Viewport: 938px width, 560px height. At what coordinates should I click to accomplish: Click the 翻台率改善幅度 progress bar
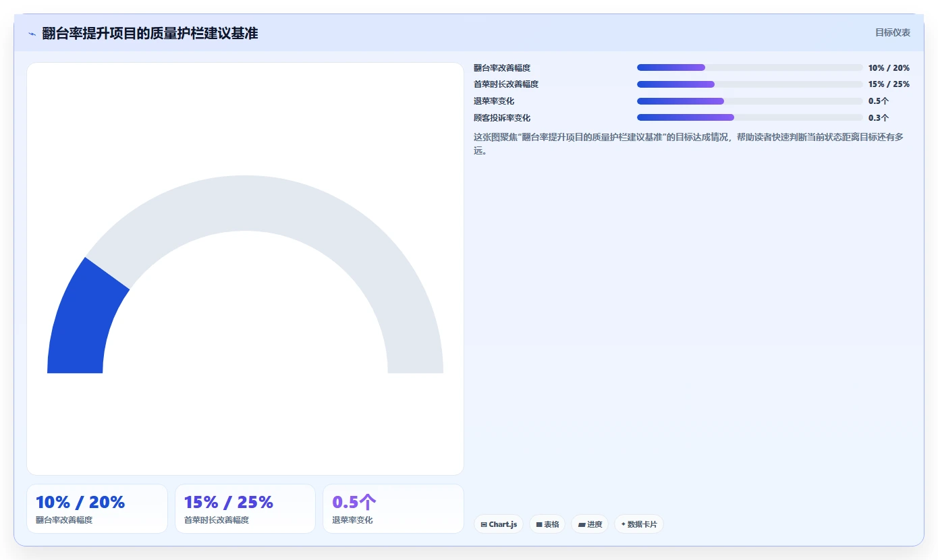click(750, 67)
